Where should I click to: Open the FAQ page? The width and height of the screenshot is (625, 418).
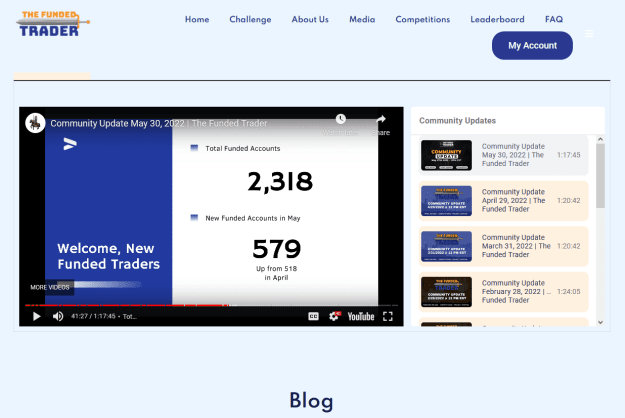[554, 19]
